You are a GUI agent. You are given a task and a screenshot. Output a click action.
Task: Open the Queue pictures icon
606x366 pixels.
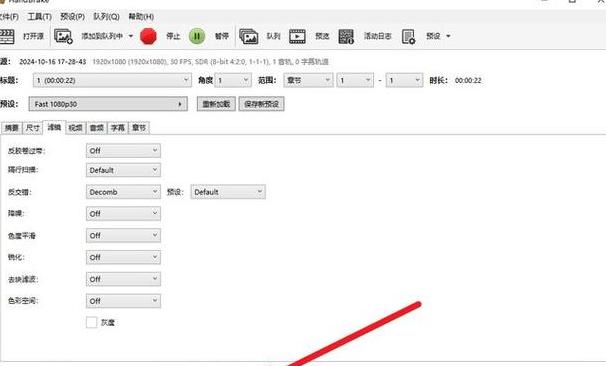point(249,36)
